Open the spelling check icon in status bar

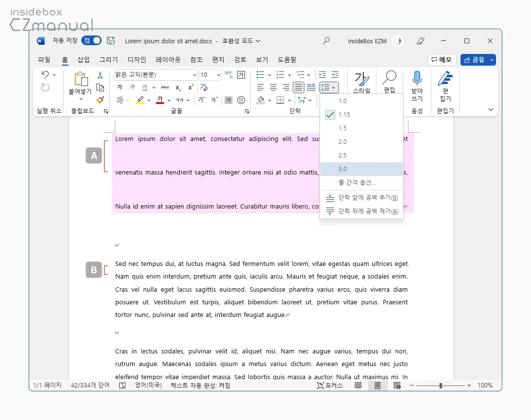point(123,385)
